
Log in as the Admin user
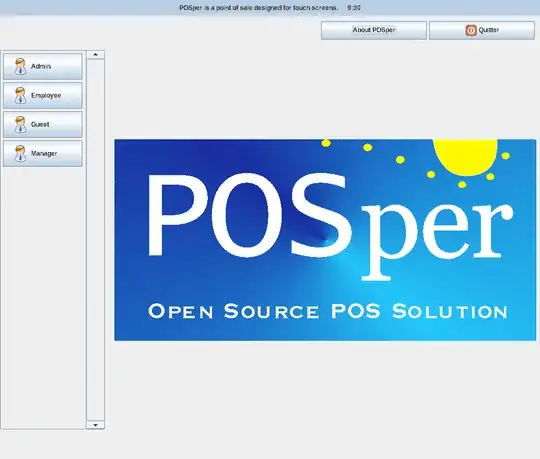pos(43,66)
